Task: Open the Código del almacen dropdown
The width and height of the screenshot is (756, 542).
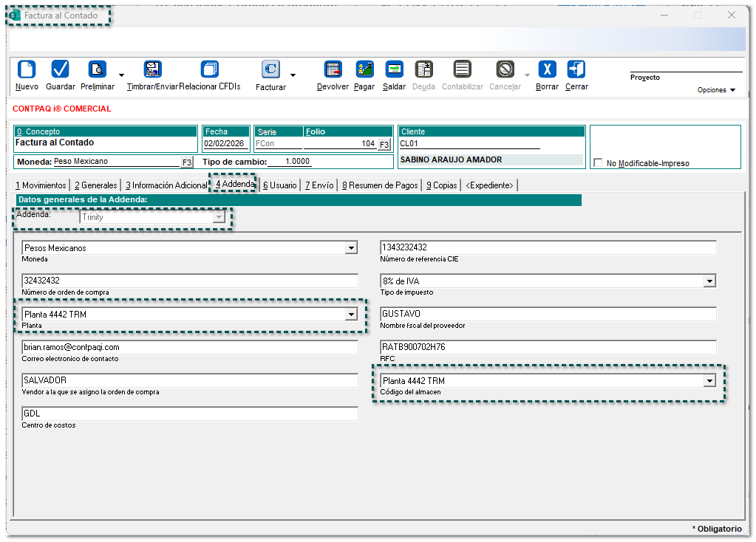Action: [709, 381]
